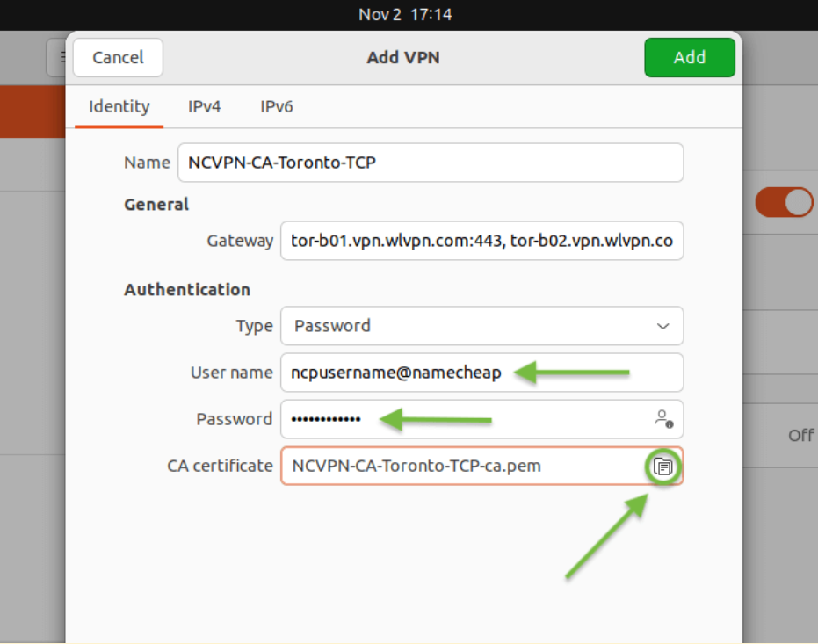Click the Password input field
The width and height of the screenshot is (818, 644).
(482, 419)
